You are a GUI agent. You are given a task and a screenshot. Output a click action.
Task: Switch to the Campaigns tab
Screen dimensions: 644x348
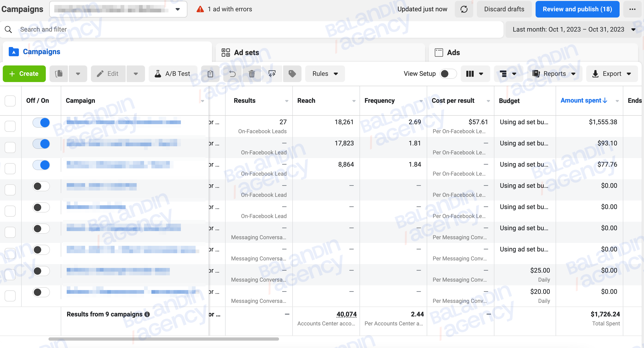pyautogui.click(x=107, y=52)
